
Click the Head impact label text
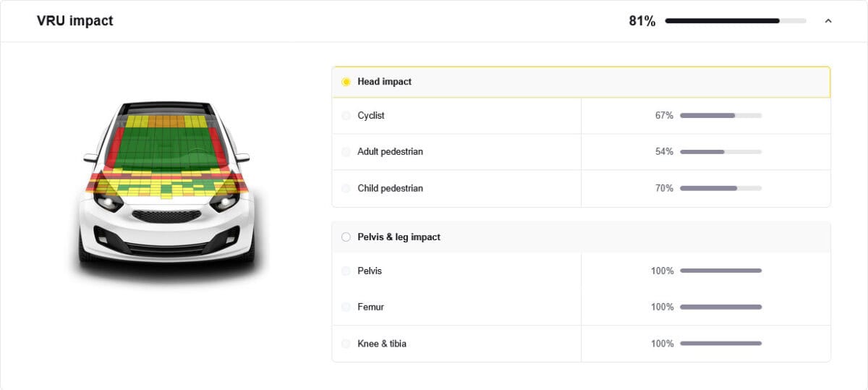[x=384, y=82]
